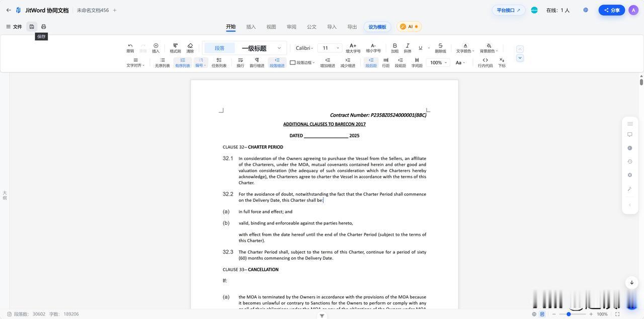The image size is (644, 319).
Task: Decrease font size with 缩小字号
Action: (x=373, y=48)
